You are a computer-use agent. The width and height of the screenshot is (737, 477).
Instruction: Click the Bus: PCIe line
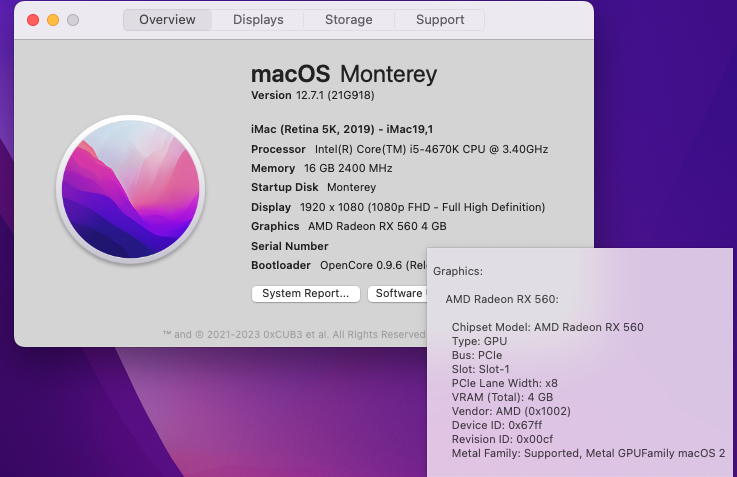[x=477, y=355]
